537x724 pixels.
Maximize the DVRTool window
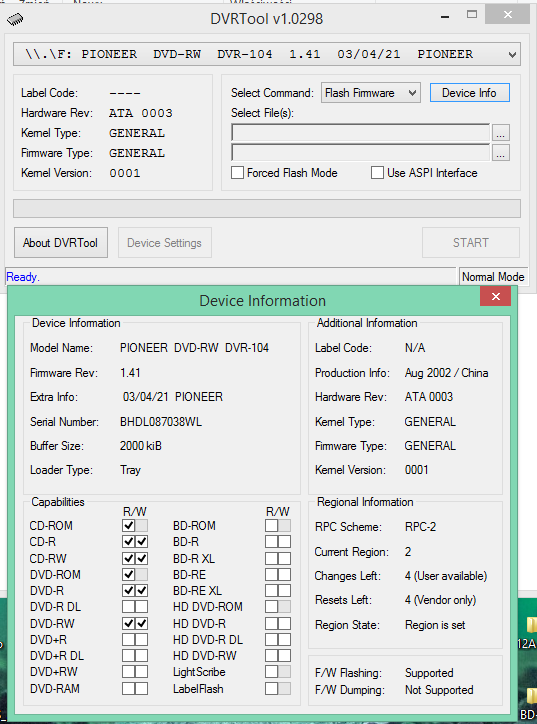[471, 15]
